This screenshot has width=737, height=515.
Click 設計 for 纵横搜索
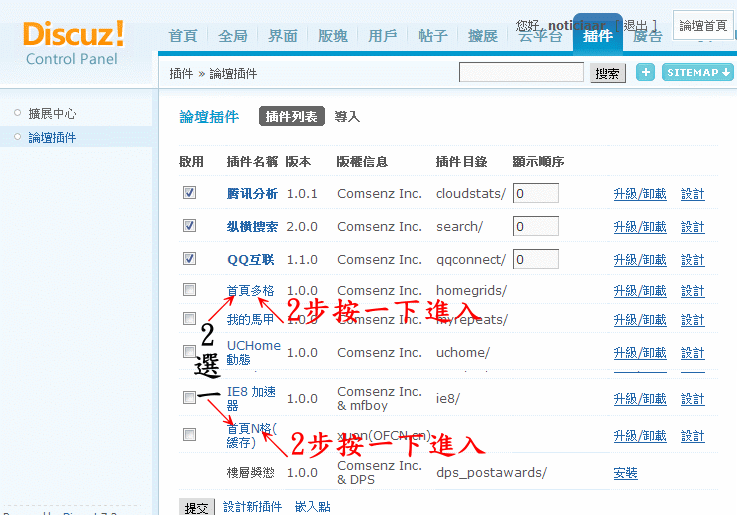tap(693, 227)
